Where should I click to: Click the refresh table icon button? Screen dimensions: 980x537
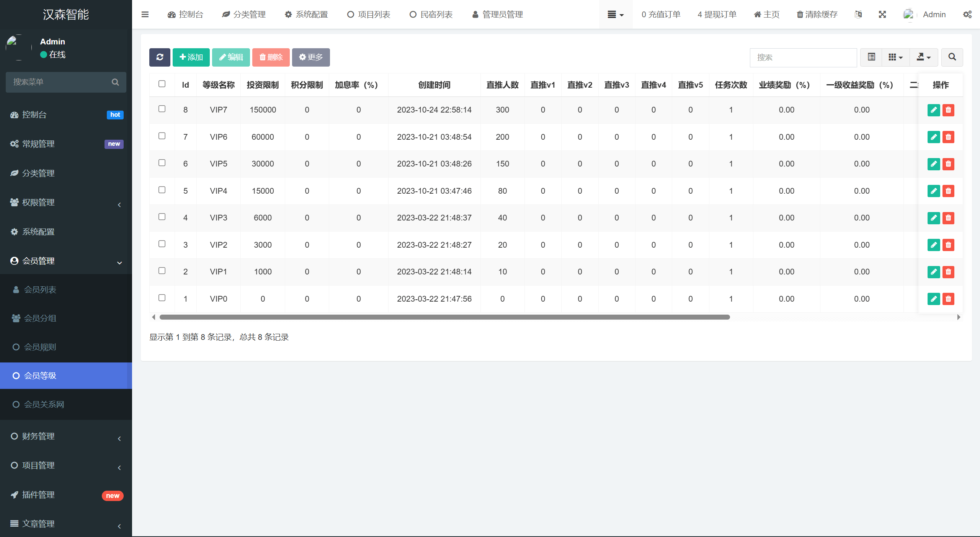pyautogui.click(x=160, y=57)
